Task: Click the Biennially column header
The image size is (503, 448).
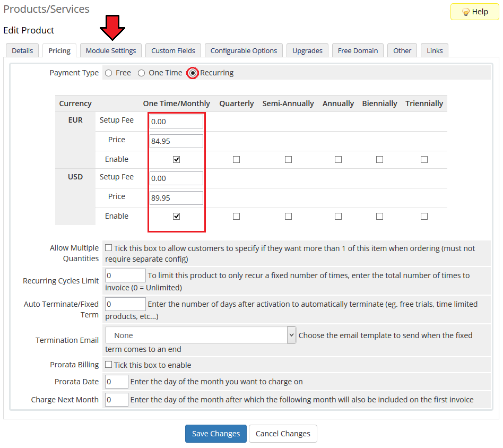Action: coord(379,104)
